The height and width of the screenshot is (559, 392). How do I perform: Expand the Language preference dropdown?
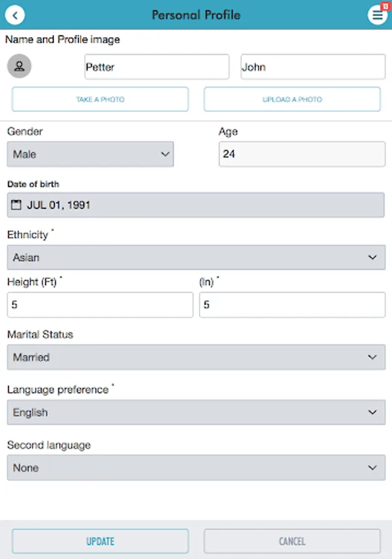(196, 412)
